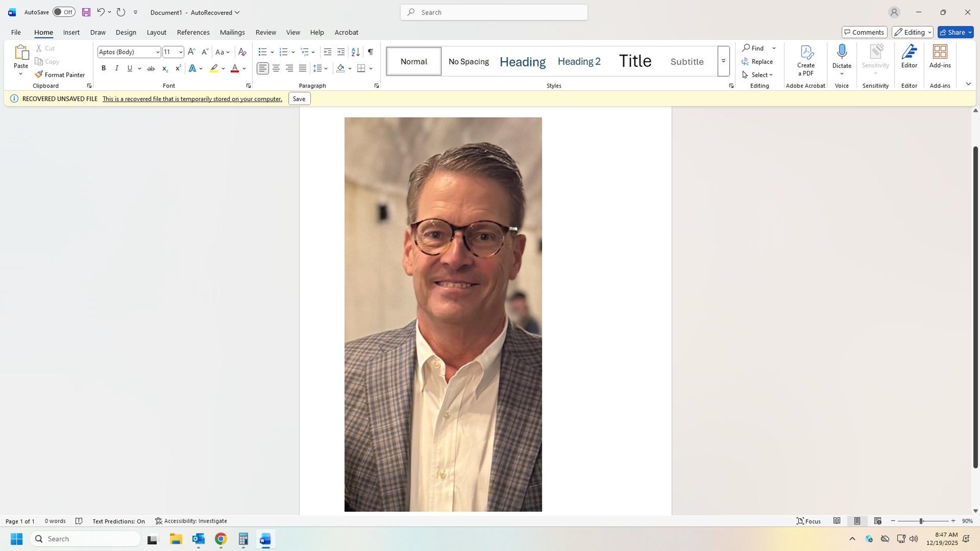
Task: Click the inserted portrait photo in document
Action: (x=443, y=314)
